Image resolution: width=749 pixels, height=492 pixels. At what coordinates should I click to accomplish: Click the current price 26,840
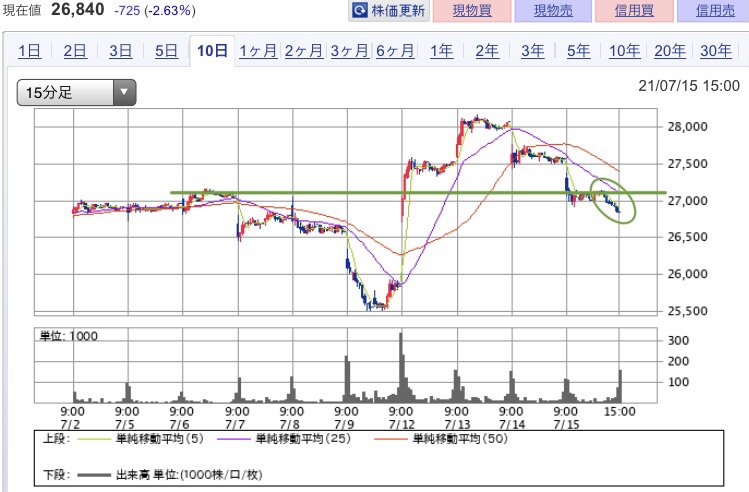coord(77,9)
